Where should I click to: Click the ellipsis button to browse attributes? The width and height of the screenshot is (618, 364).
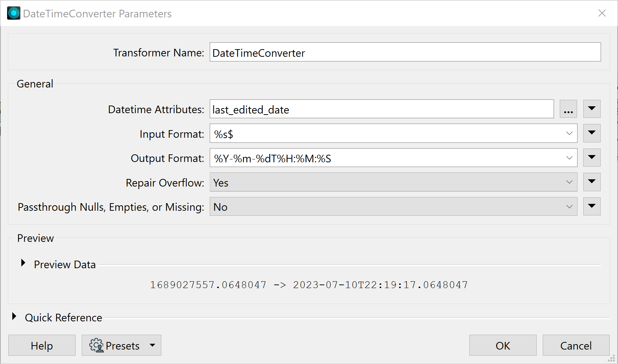point(568,109)
